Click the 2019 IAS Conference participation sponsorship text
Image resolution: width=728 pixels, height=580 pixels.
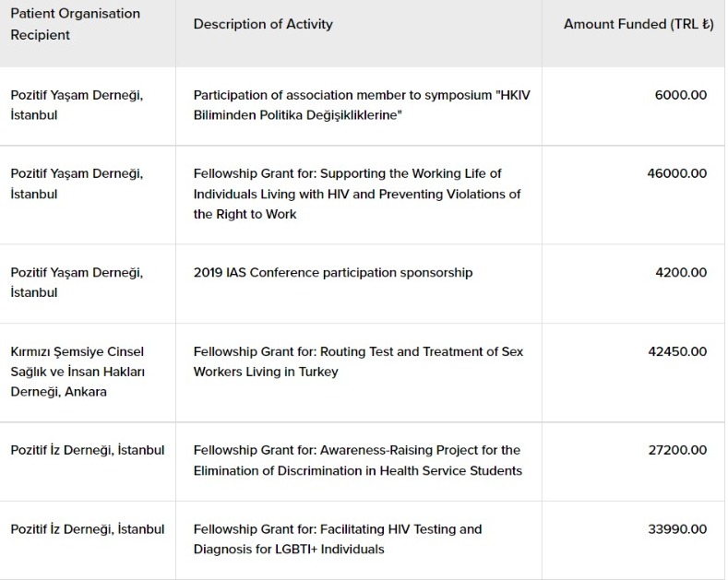pyautogui.click(x=333, y=272)
